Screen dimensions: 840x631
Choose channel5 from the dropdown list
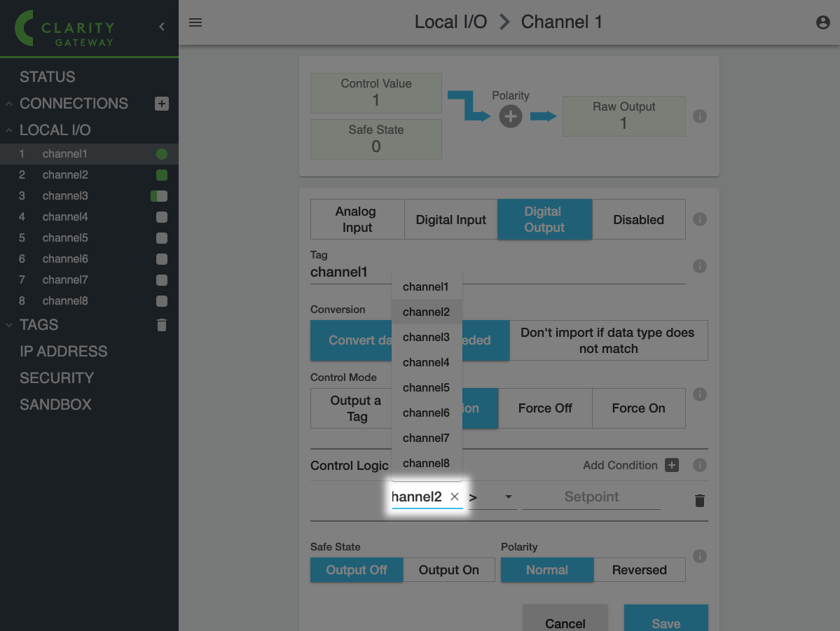coord(426,387)
